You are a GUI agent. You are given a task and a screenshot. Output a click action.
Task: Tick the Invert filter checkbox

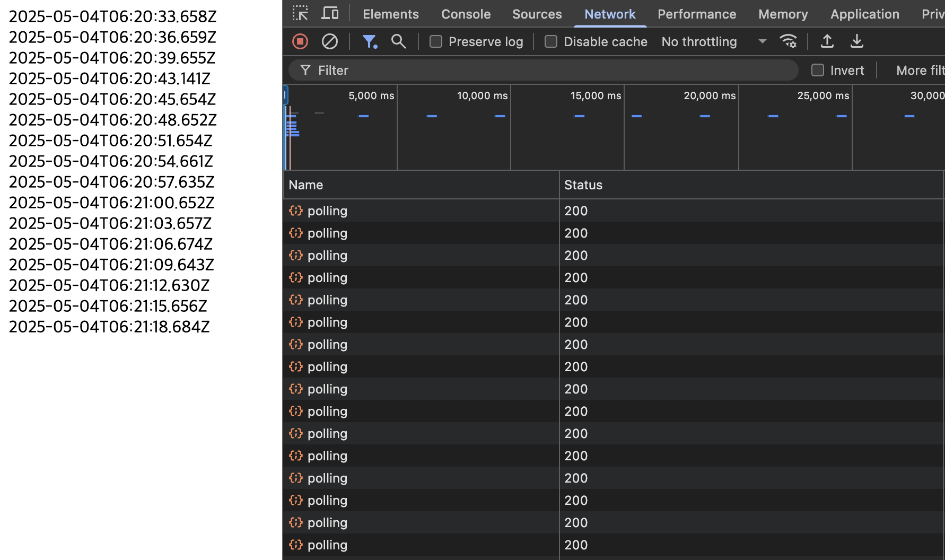(818, 70)
